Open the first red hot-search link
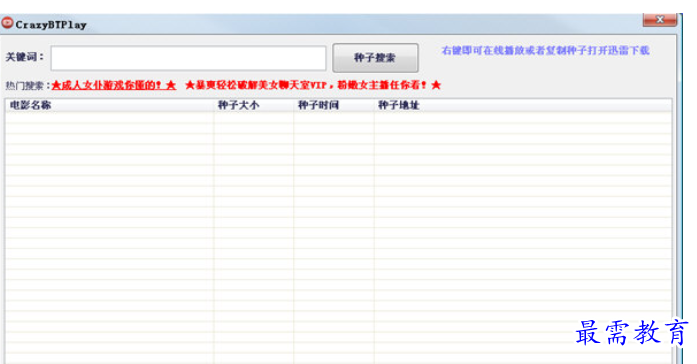The width and height of the screenshot is (697, 364). (114, 85)
